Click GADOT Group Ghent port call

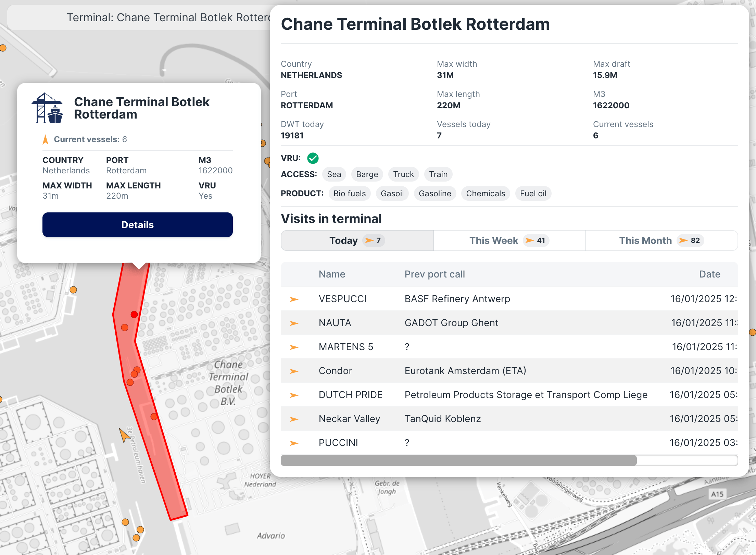point(451,323)
